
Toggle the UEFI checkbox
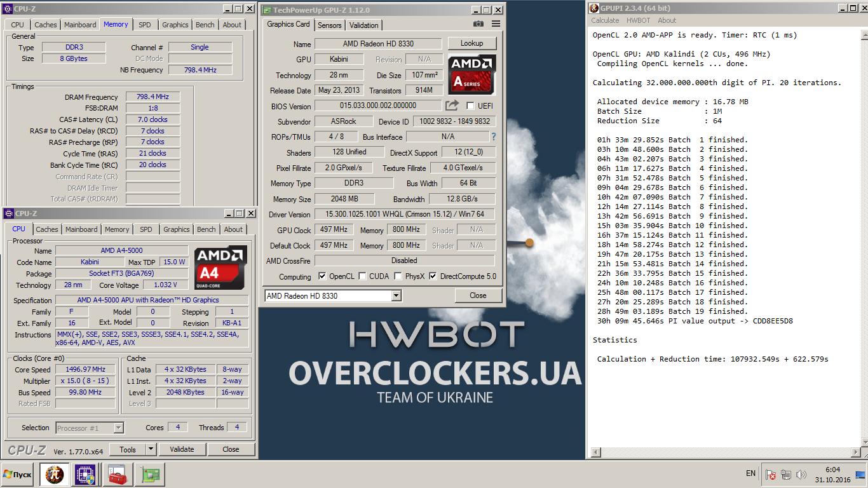(470, 105)
